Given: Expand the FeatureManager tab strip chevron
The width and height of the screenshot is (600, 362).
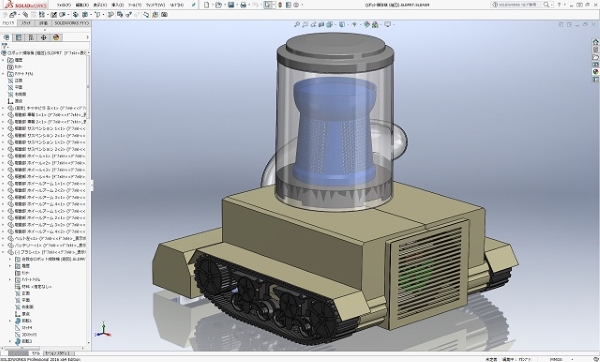Looking at the screenshot, I should [87, 38].
